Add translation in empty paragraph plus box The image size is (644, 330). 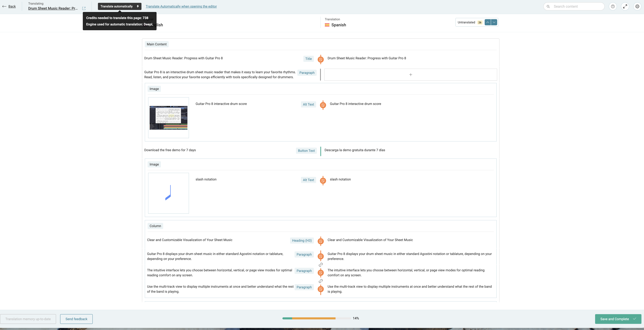point(410,75)
